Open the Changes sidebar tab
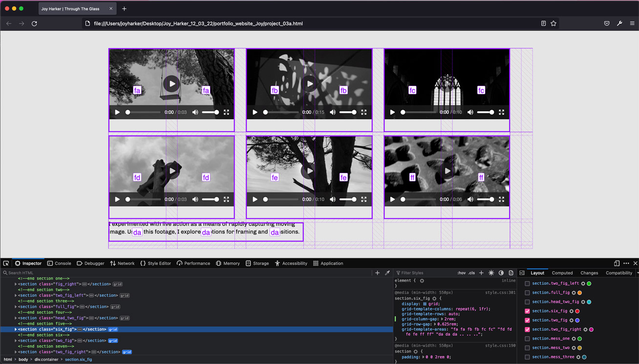 click(589, 273)
